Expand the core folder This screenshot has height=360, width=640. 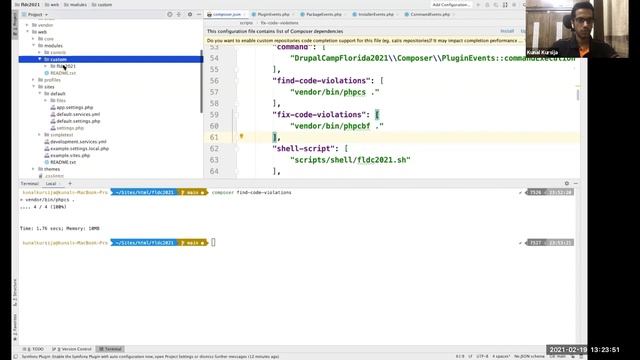33,39
